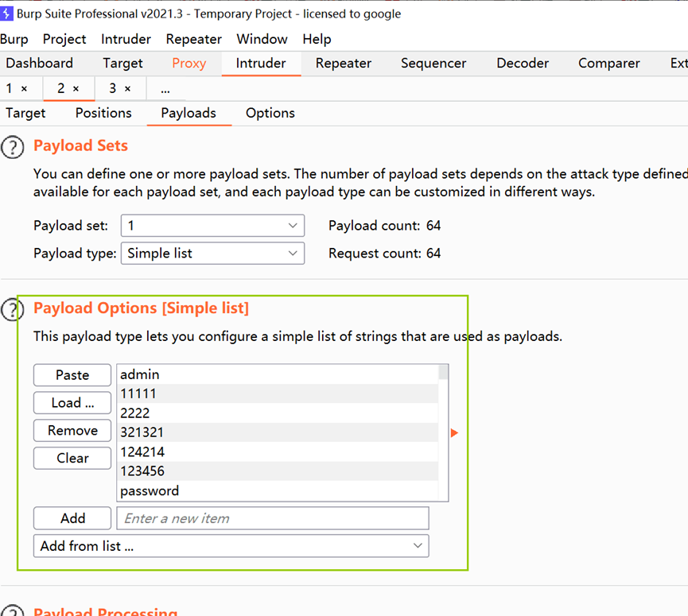The image size is (688, 616).
Task: Open new attack tab with ellipsis
Action: click(x=165, y=90)
